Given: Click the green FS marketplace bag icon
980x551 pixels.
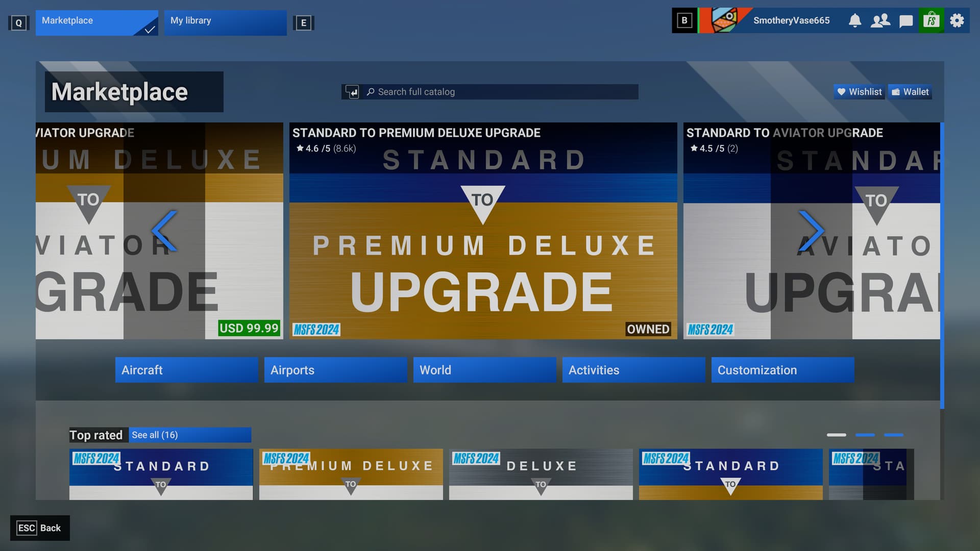Looking at the screenshot, I should click(x=932, y=20).
